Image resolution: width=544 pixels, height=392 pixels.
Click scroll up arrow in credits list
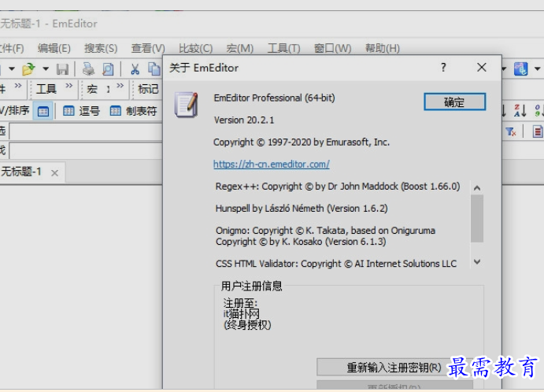477,188
